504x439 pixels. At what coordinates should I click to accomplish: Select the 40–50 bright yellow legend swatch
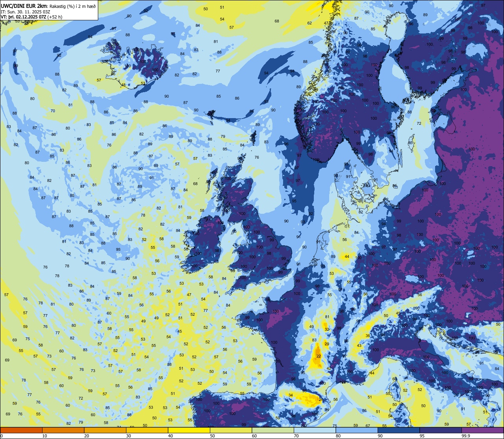click(189, 430)
